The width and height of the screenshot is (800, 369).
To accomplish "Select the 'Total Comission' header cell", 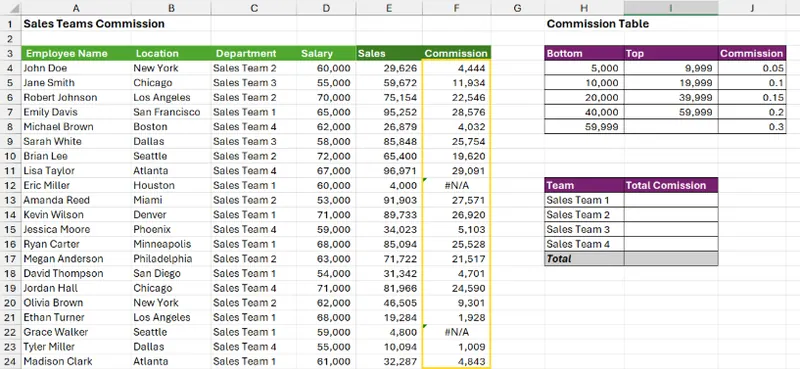I will (671, 185).
